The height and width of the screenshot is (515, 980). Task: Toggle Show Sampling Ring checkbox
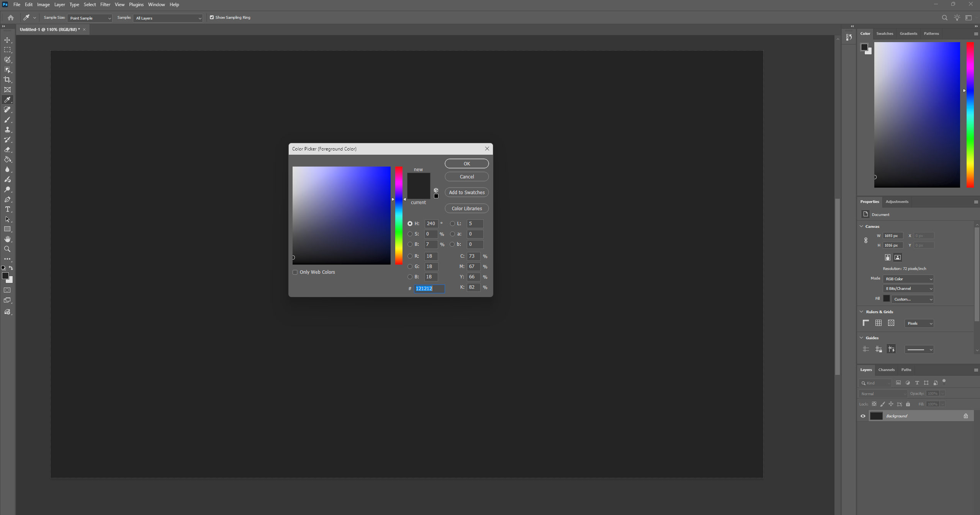click(x=212, y=18)
